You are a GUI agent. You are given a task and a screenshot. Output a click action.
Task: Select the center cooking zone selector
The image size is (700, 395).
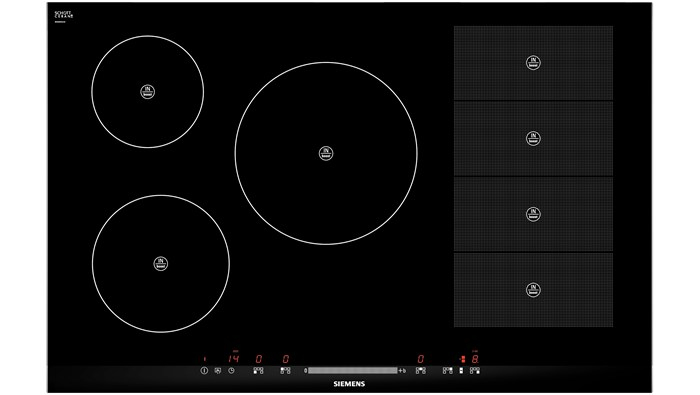(x=421, y=370)
